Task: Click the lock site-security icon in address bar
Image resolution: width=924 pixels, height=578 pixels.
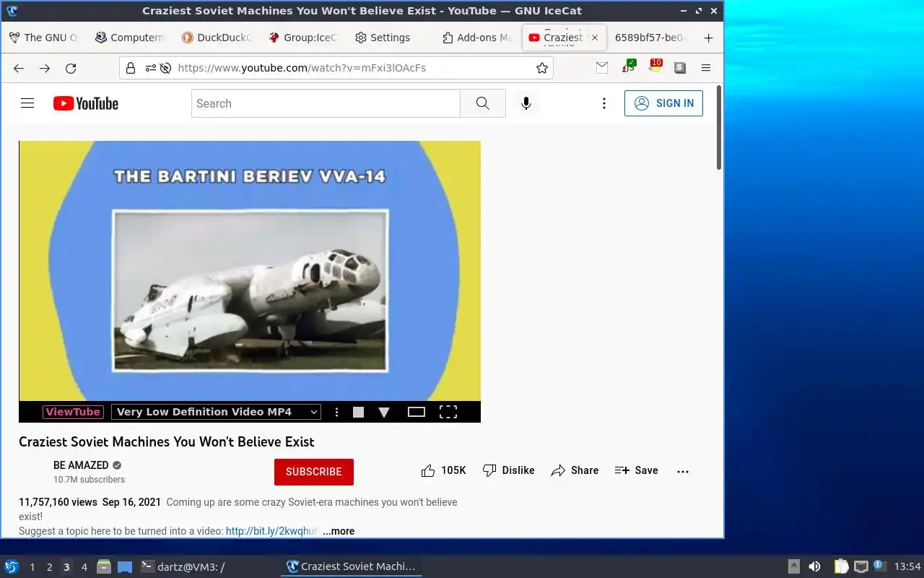Action: pos(131,68)
